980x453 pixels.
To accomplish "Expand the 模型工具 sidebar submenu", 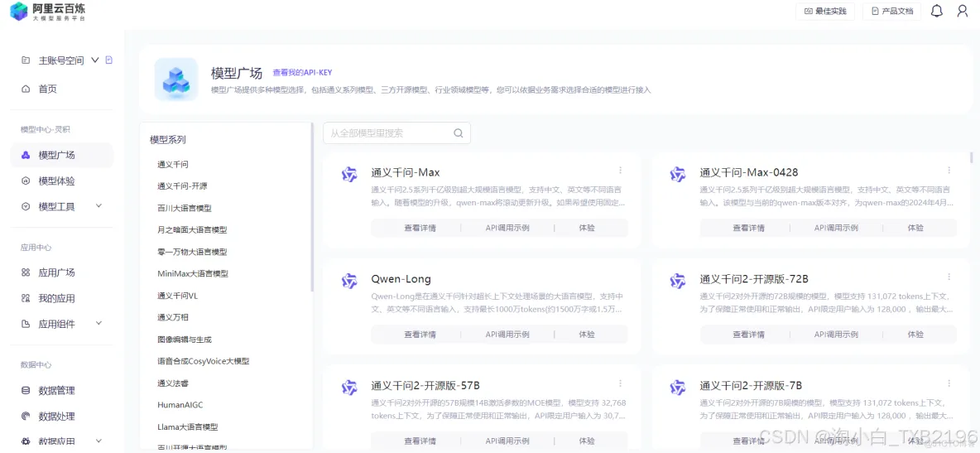I will [x=98, y=206].
